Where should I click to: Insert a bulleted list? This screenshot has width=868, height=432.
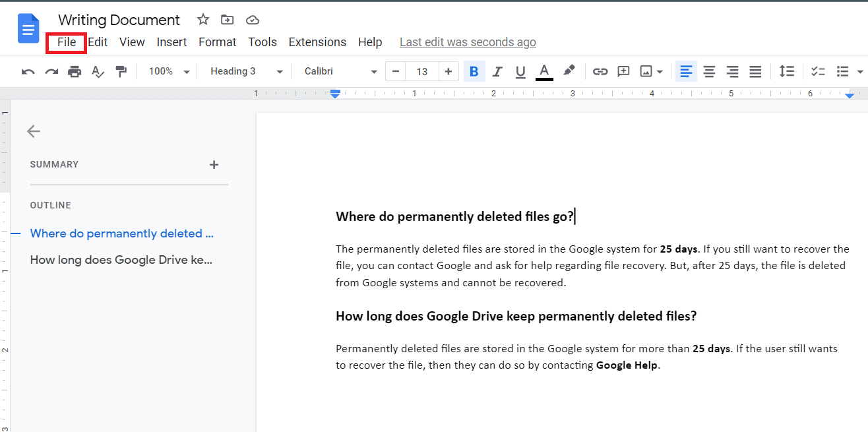coord(842,71)
